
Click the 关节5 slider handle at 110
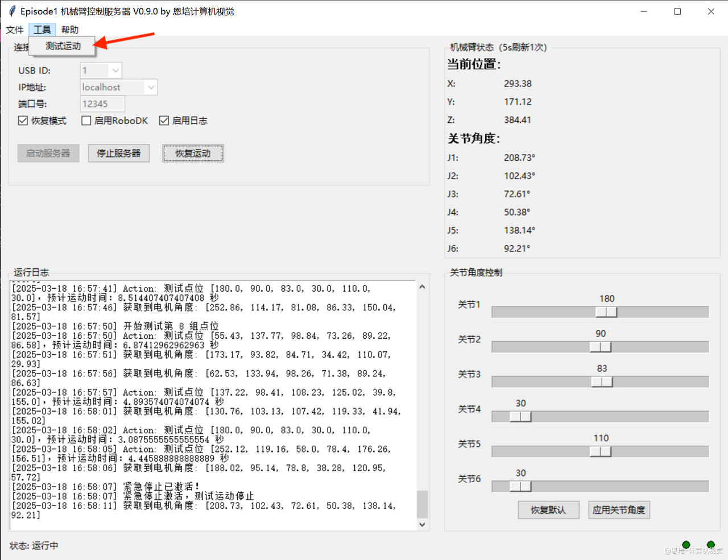tap(601, 451)
